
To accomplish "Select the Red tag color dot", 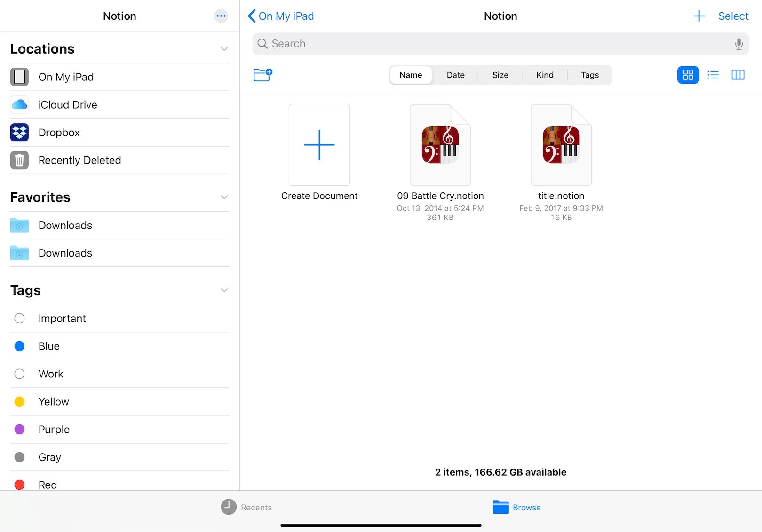I will pyautogui.click(x=19, y=485).
